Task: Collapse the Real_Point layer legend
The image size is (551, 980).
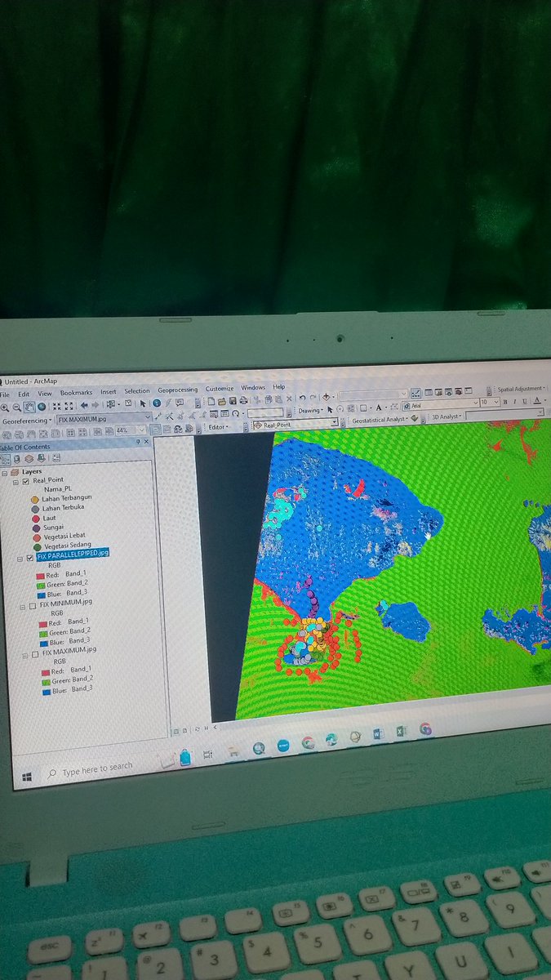Action: pos(16,482)
